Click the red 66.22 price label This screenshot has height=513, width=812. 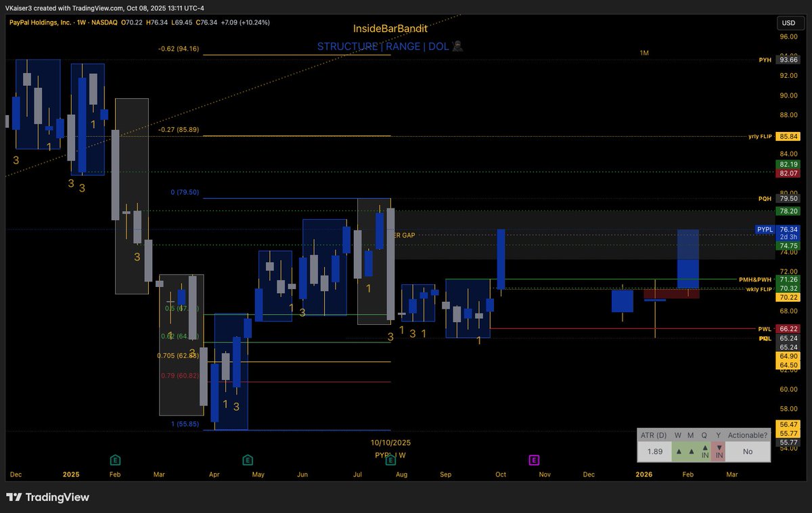tap(788, 329)
